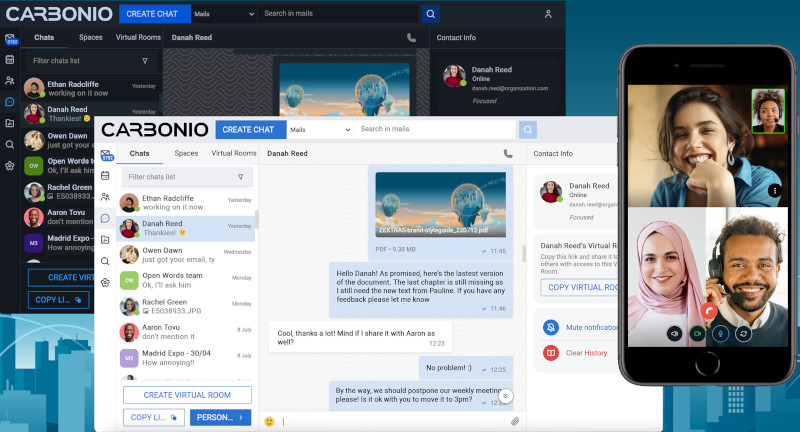Toggle the camera on the phone call
The width and height of the screenshot is (800, 432).
(x=698, y=333)
